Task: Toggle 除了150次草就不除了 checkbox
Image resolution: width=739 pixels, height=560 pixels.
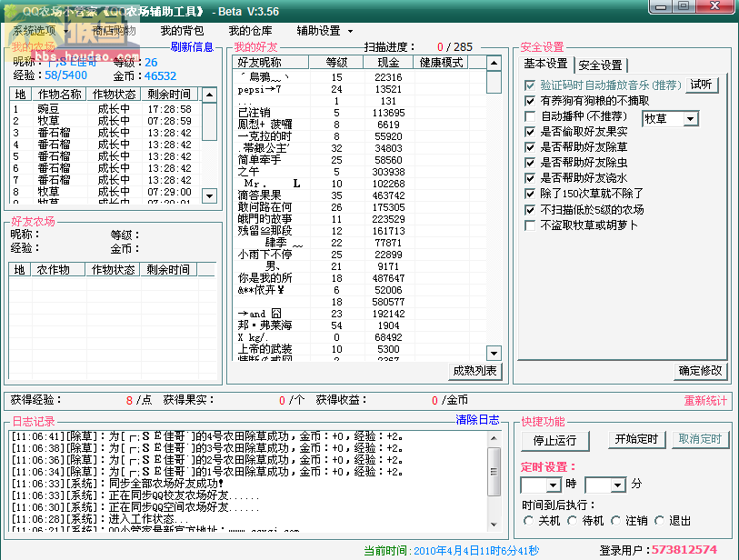Action: point(530,195)
